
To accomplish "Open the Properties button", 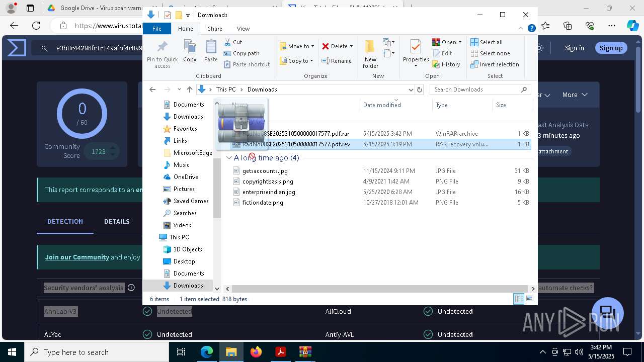I will 416,54.
